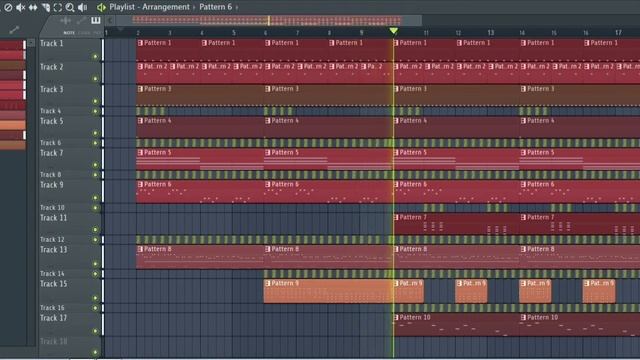
Task: Click the small picker menu box beside Track 1
Action: (x=31, y=43)
